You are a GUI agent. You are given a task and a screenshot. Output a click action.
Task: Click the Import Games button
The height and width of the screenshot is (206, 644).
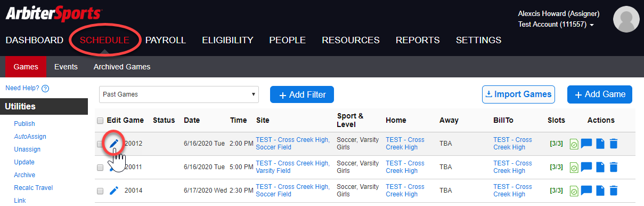click(x=518, y=94)
